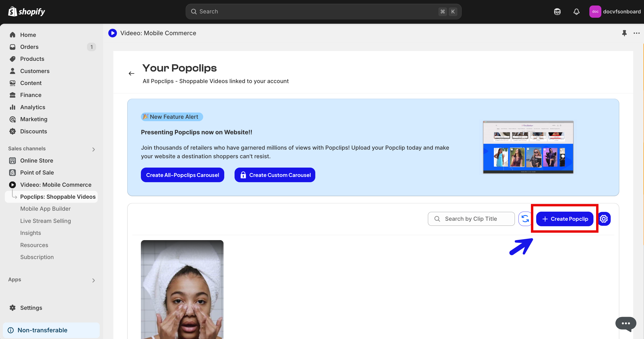Screen dimensions: 644x339
Task: Click the Marketing target icon
Action: click(x=12, y=119)
